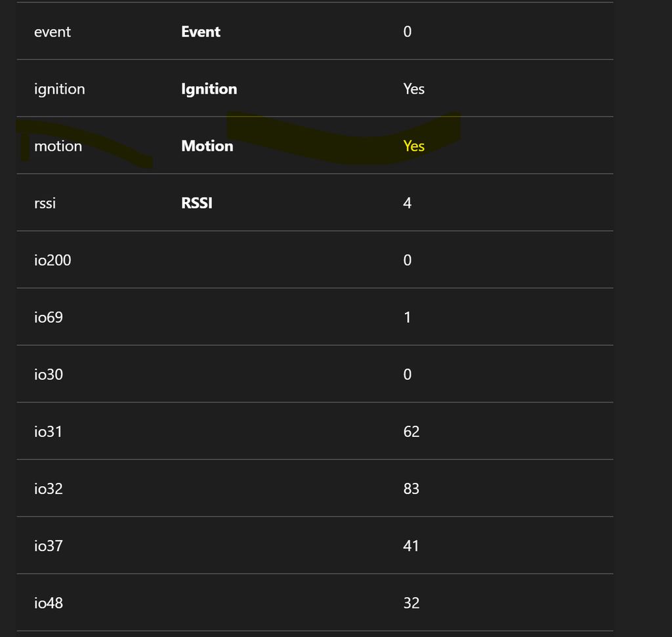Click the "io31" attribute key
This screenshot has height=637, width=672.
point(48,431)
